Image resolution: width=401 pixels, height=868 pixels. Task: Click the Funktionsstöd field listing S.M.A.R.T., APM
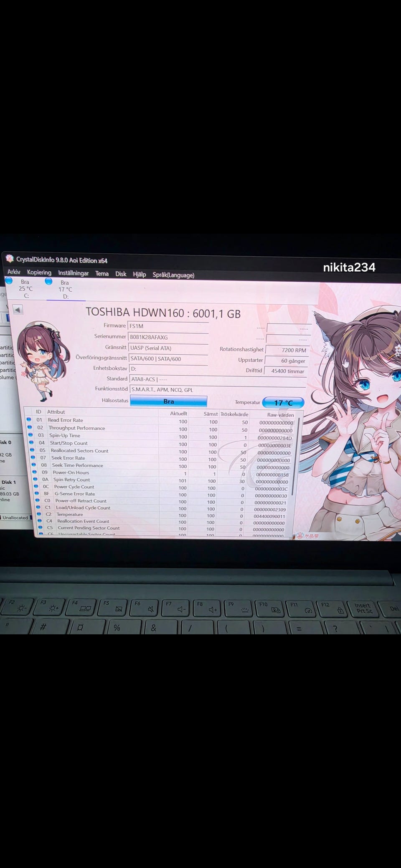pyautogui.click(x=218, y=390)
